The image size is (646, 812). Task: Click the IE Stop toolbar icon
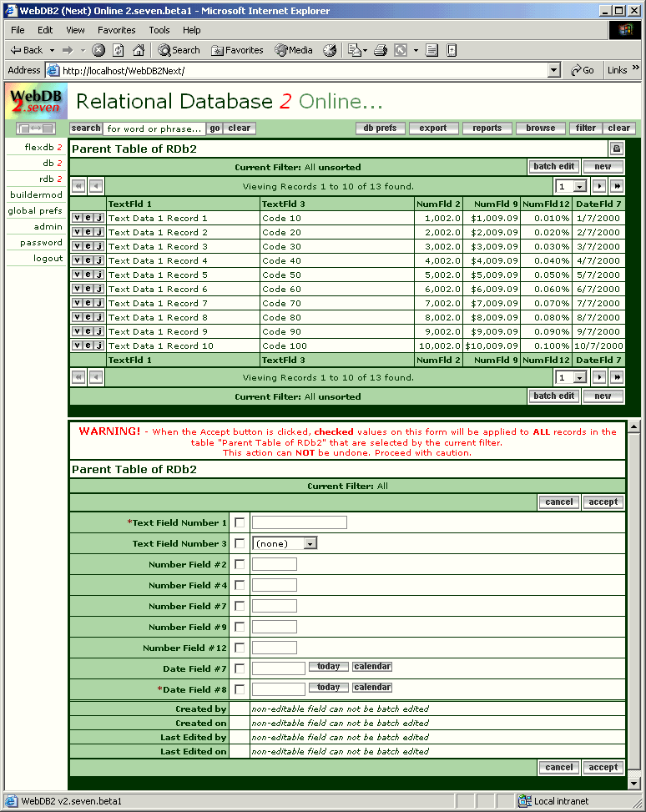(x=98, y=50)
